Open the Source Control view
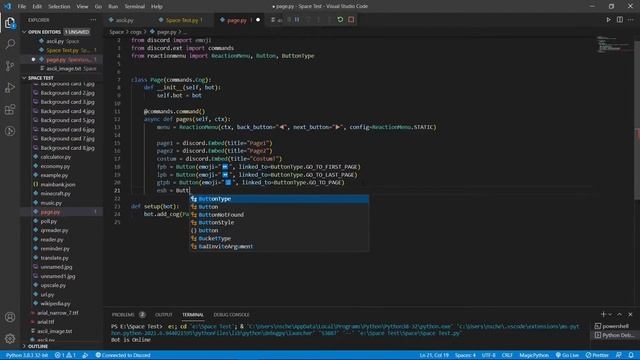The height and width of the screenshot is (360, 640). 10,66
